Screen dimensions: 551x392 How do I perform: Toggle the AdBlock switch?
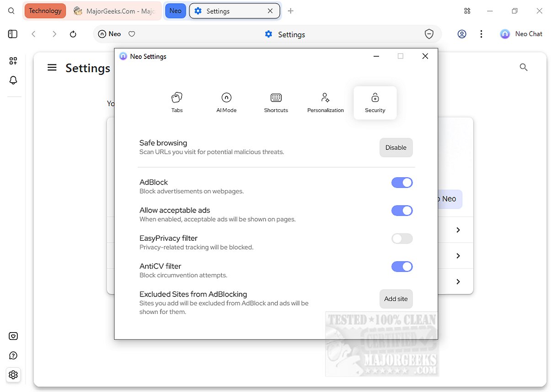pos(402,183)
